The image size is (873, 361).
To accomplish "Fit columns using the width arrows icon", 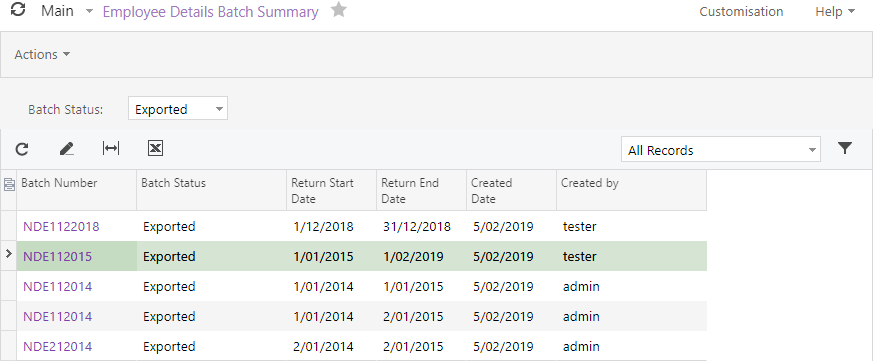I will tap(111, 148).
